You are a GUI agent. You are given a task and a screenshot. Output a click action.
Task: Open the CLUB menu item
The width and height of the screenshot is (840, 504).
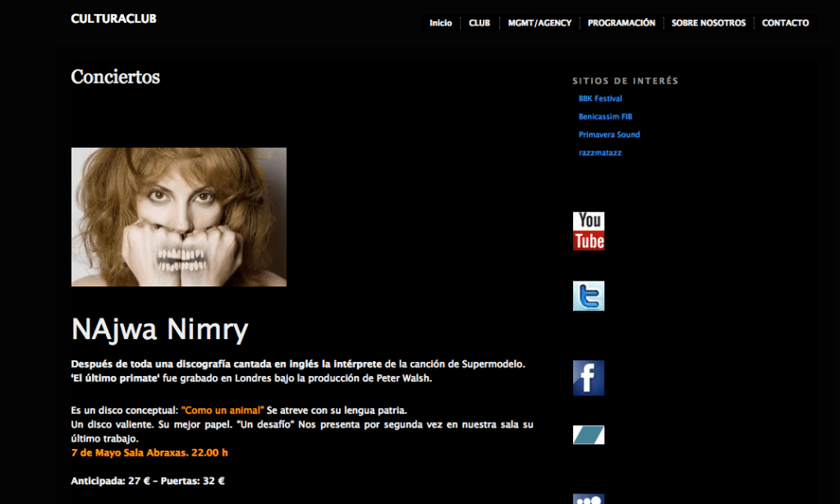point(480,23)
